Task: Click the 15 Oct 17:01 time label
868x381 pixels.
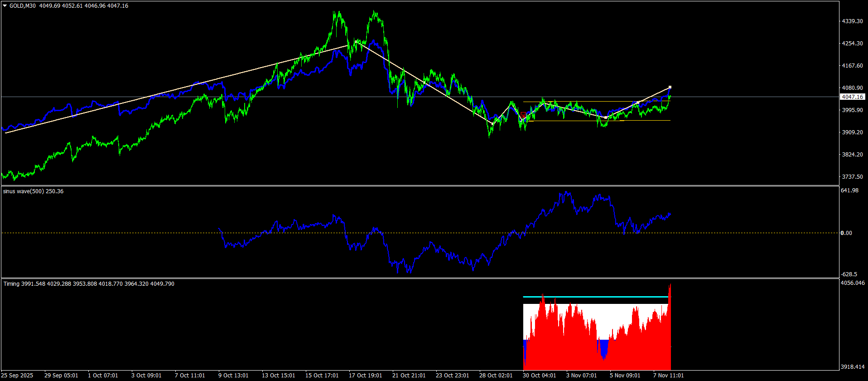Action: click(322, 376)
